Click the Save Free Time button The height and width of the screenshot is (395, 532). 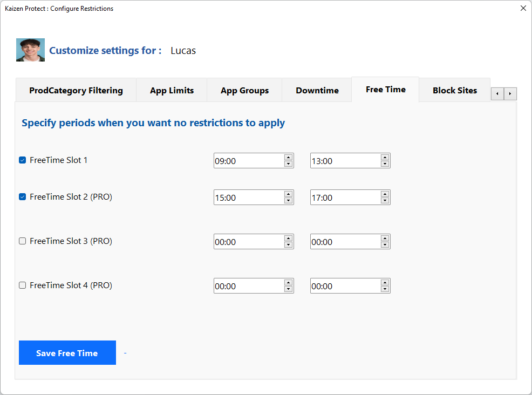click(67, 353)
